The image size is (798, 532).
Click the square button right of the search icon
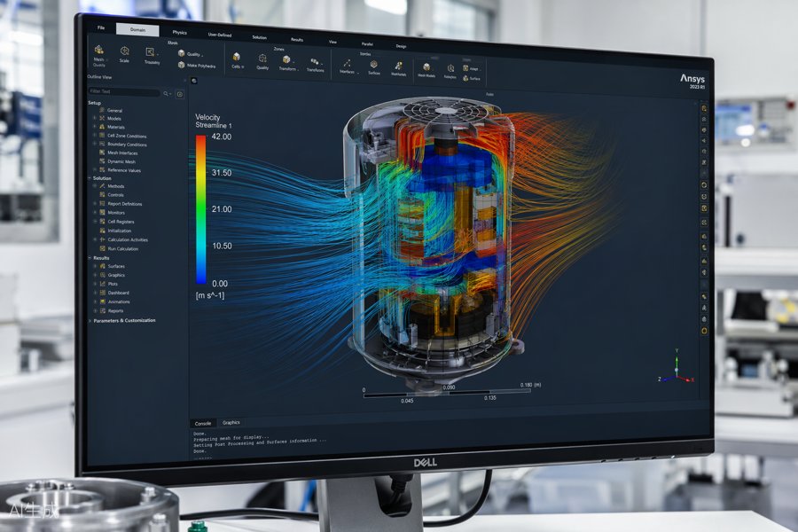click(180, 94)
